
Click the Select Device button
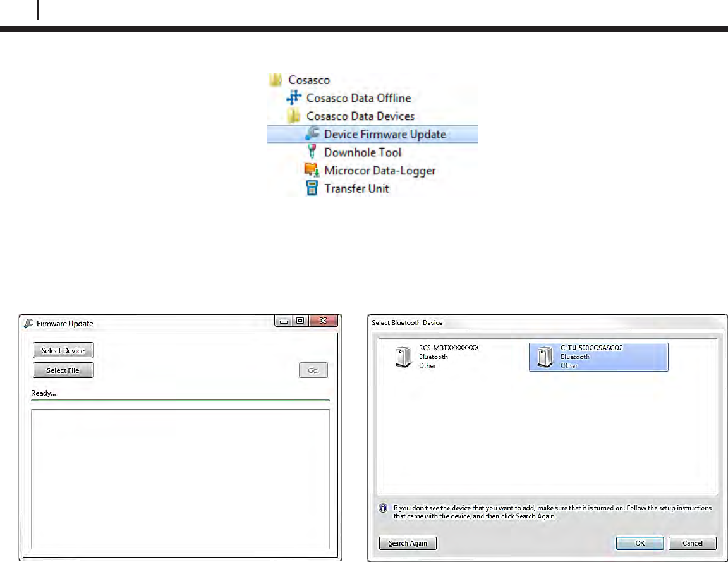(63, 351)
